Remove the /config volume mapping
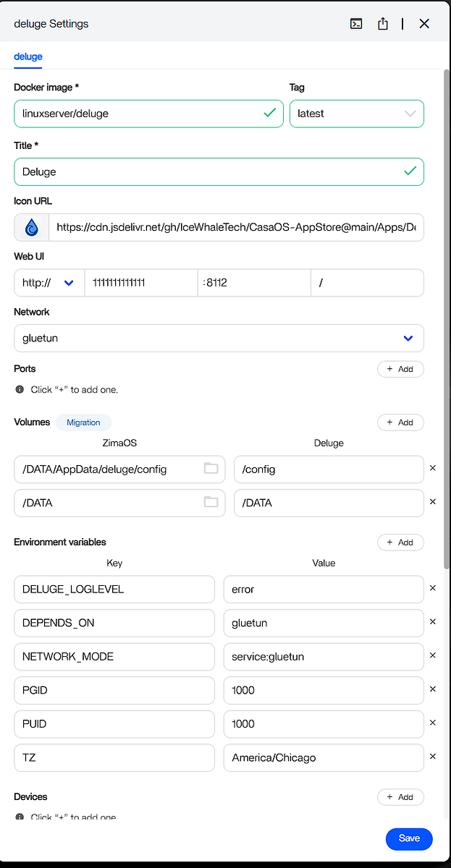The width and height of the screenshot is (451, 868). [x=433, y=469]
